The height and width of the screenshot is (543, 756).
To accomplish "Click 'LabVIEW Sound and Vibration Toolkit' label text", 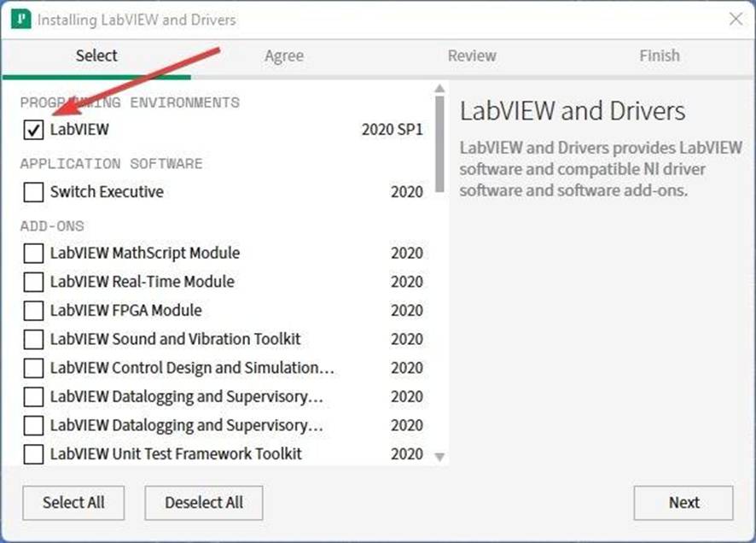I will pos(175,339).
